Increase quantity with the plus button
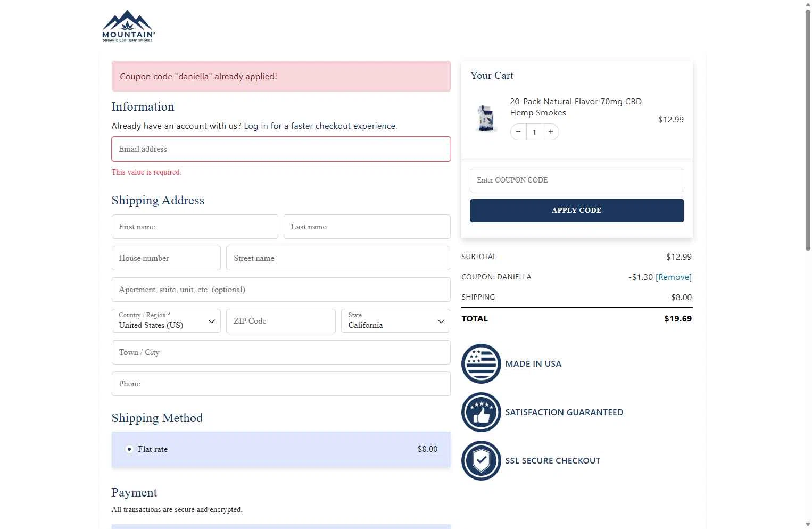The image size is (812, 529). pyautogui.click(x=551, y=132)
